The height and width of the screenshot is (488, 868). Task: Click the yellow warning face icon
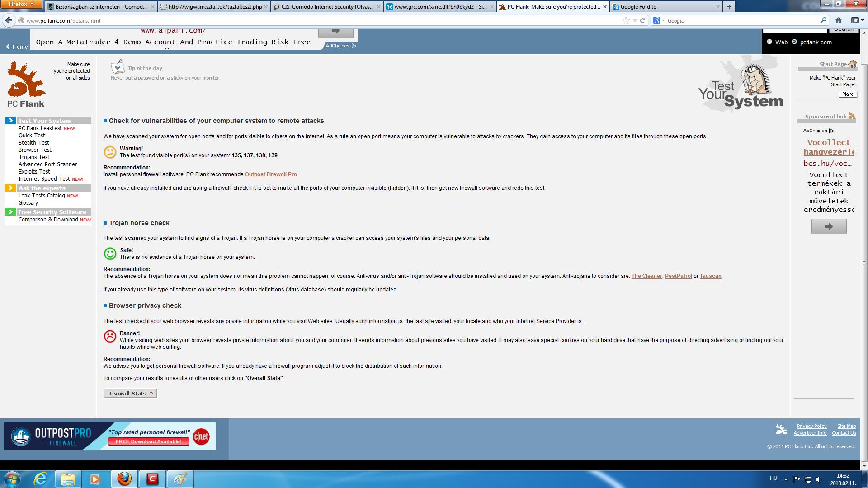(110, 152)
